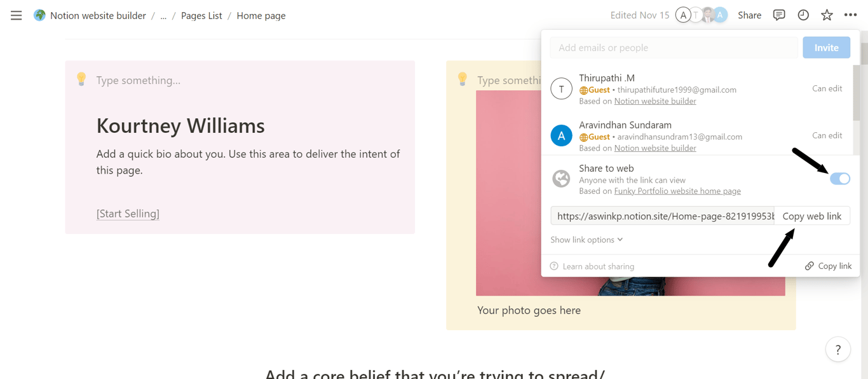Click the [Start Selling] link
This screenshot has height=379, width=868.
128,214
